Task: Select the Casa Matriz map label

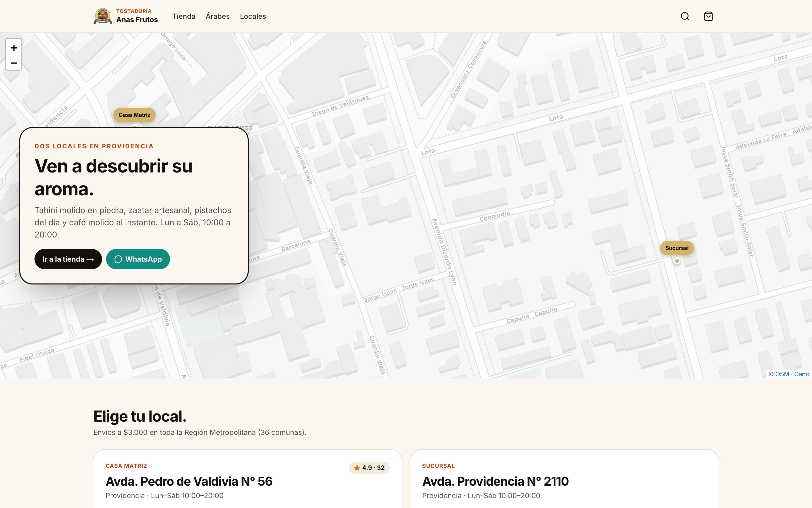Action: tap(134, 115)
